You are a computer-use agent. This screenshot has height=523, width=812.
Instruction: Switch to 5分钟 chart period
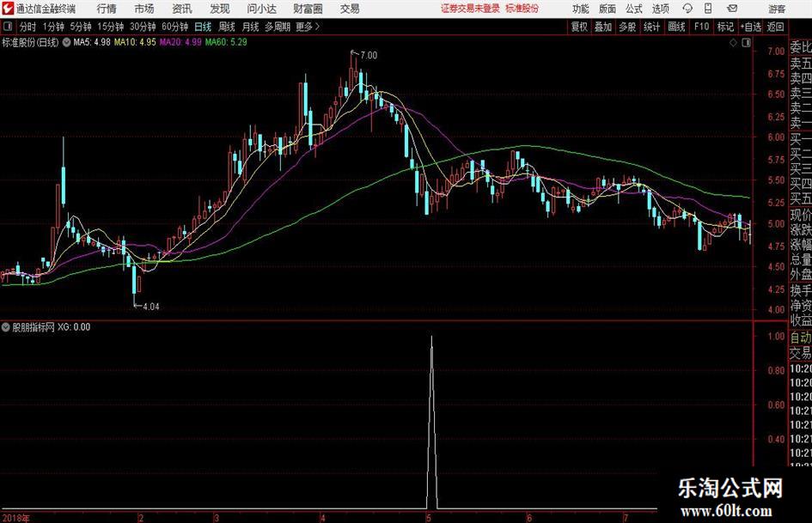81,27
